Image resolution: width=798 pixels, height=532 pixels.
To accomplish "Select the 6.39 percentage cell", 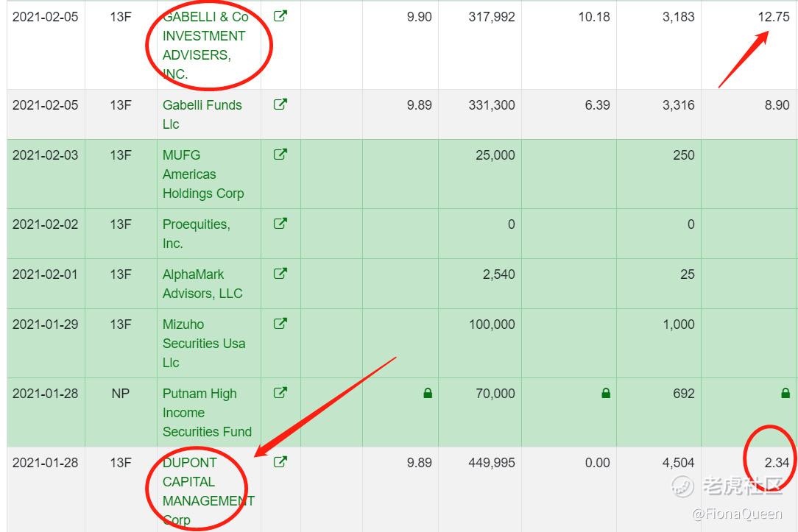I will 597,104.
